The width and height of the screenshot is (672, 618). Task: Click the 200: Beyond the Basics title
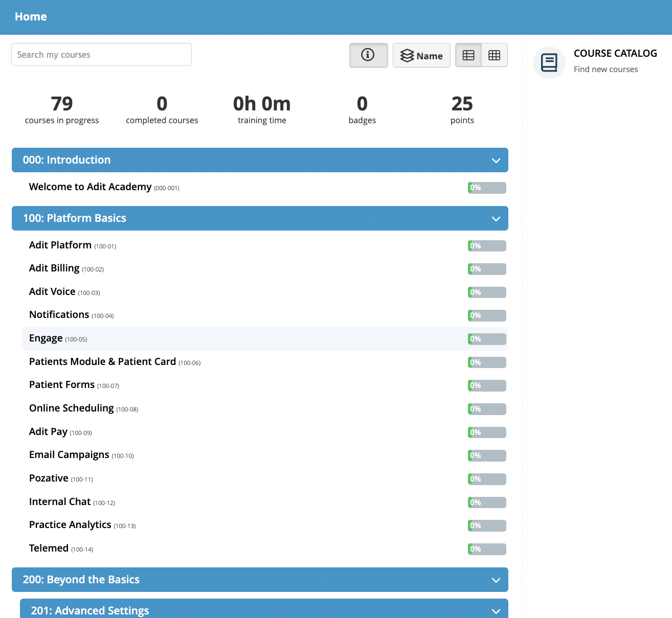click(81, 580)
